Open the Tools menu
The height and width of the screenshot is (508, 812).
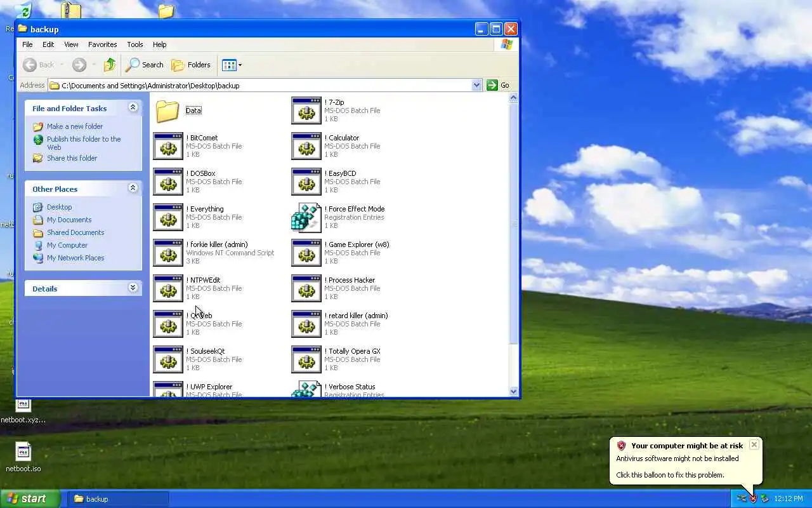pyautogui.click(x=135, y=44)
